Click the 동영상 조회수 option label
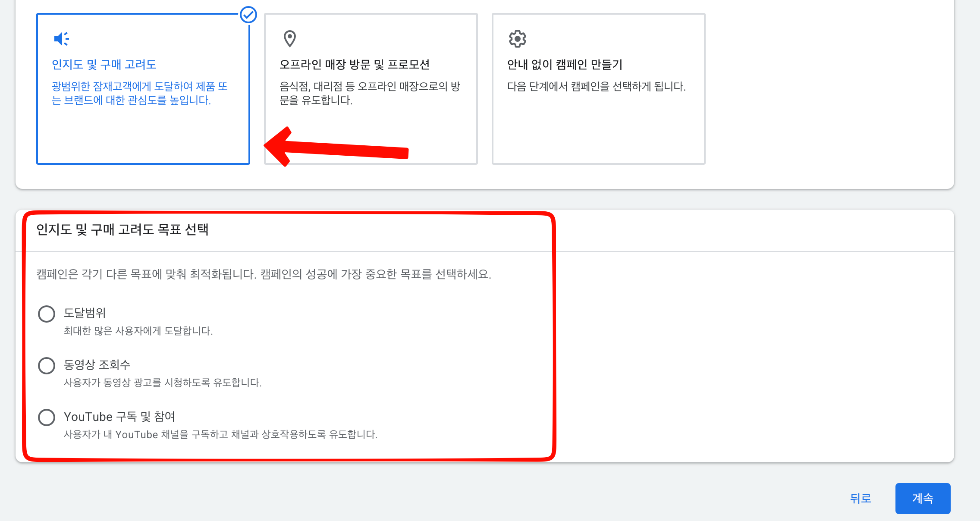Viewport: 980px width, 521px height. coord(97,365)
